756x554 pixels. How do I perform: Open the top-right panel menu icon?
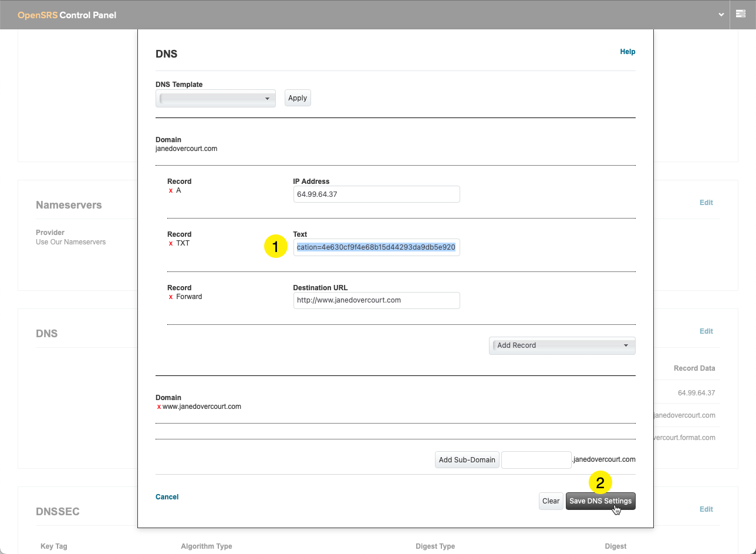tap(741, 14)
